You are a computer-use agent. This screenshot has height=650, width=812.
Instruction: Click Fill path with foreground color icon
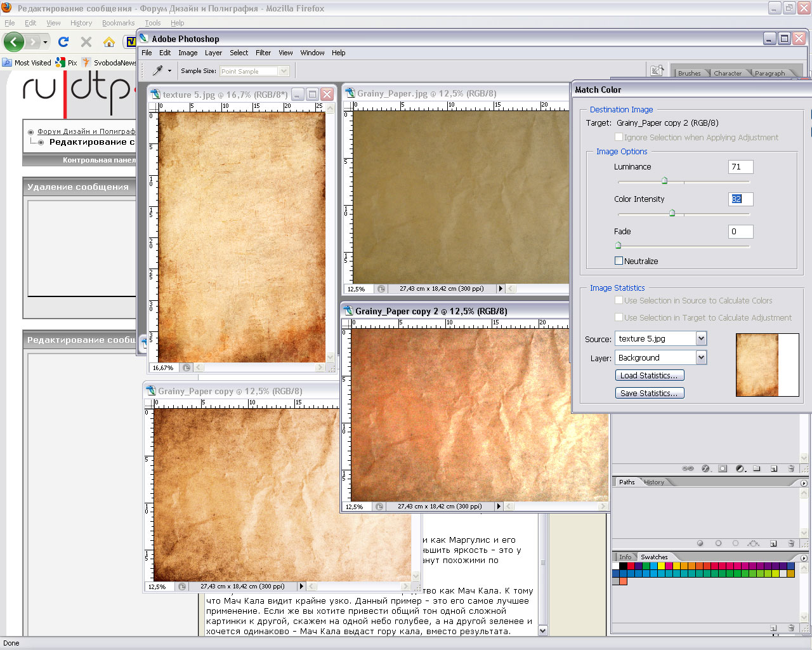pos(700,543)
